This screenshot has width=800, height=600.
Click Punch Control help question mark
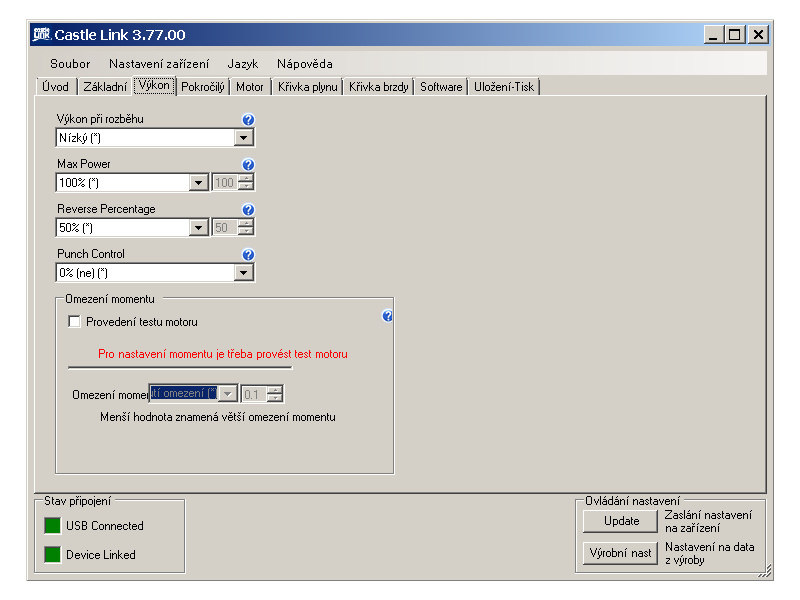tap(248, 255)
